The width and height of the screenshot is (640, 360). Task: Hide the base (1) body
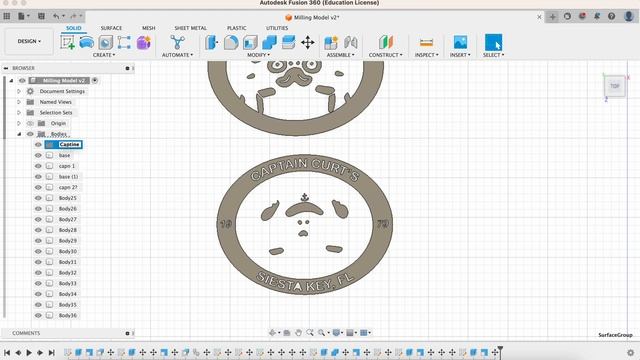click(38, 177)
